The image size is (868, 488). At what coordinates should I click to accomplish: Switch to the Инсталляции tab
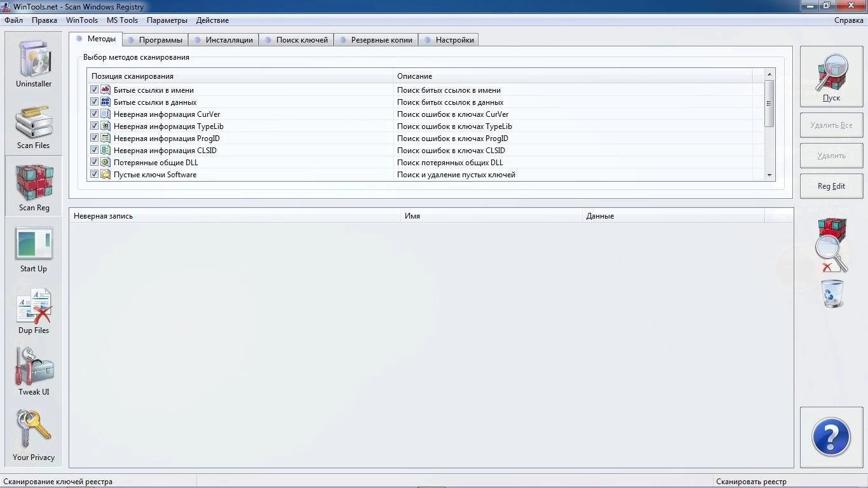pyautogui.click(x=224, y=40)
